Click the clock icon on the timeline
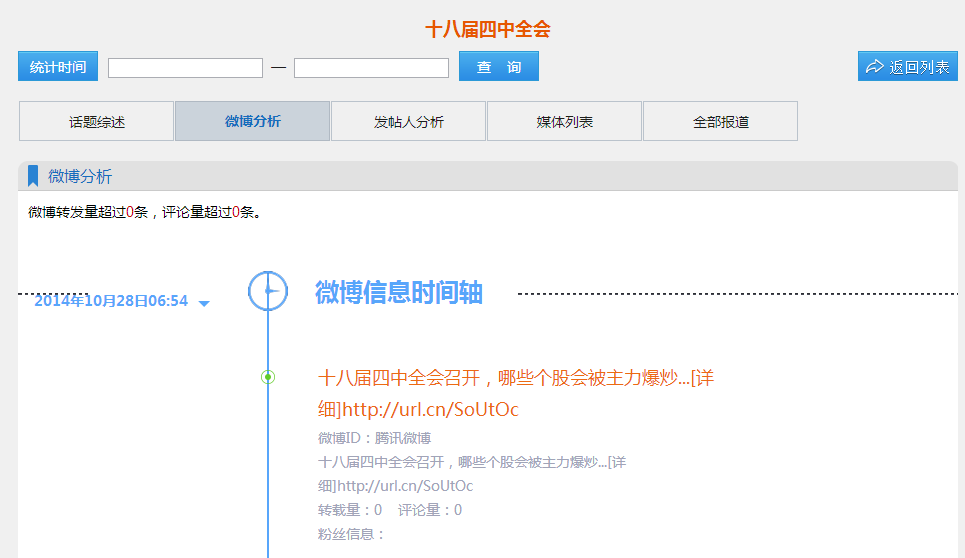Viewport: 965px width, 558px height. click(268, 290)
